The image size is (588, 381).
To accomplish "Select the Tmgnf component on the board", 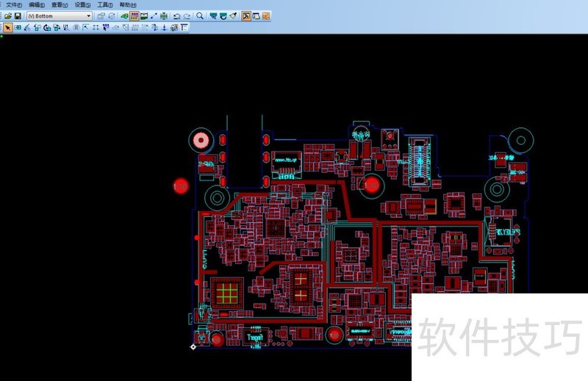I will point(255,338).
